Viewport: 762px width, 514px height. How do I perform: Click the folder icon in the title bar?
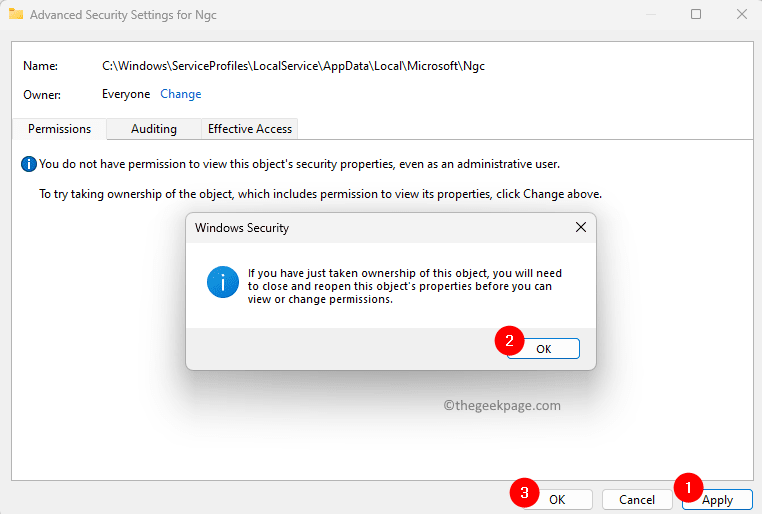click(13, 14)
